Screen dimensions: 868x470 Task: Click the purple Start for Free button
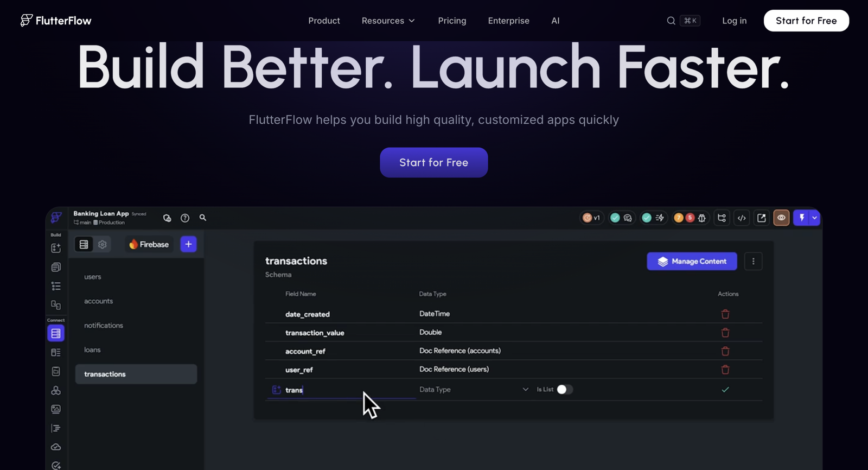click(x=433, y=162)
